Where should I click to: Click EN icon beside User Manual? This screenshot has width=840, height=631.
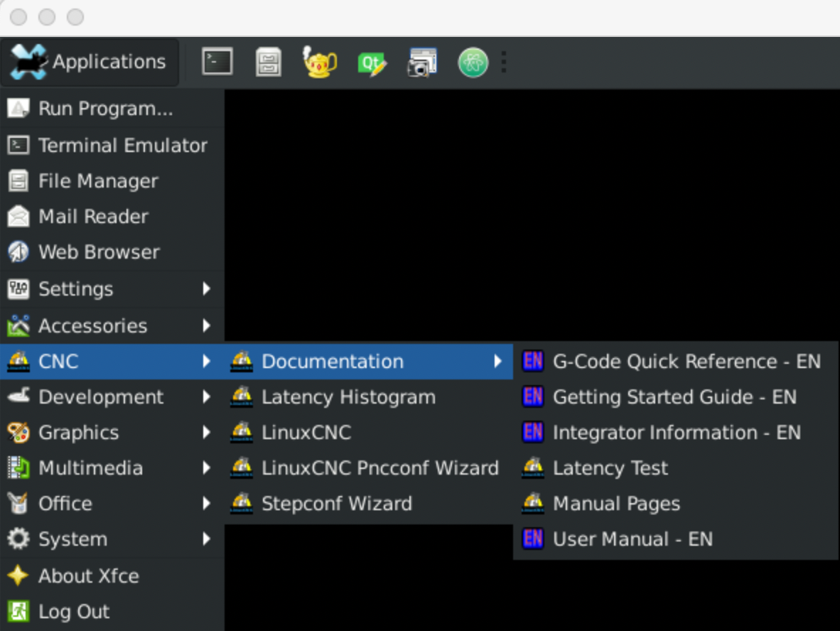[532, 539]
